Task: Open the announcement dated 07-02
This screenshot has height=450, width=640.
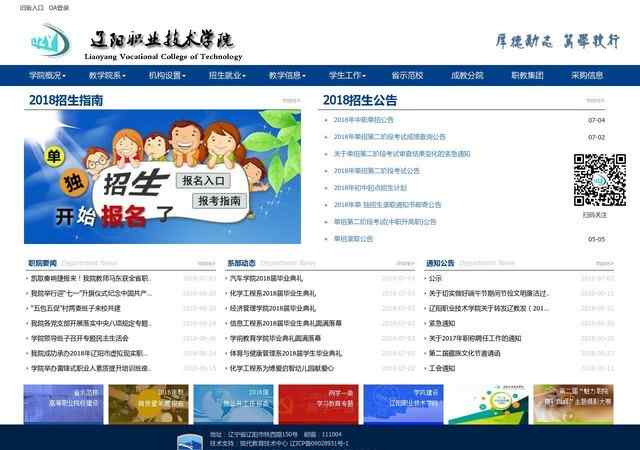Action: (x=389, y=137)
